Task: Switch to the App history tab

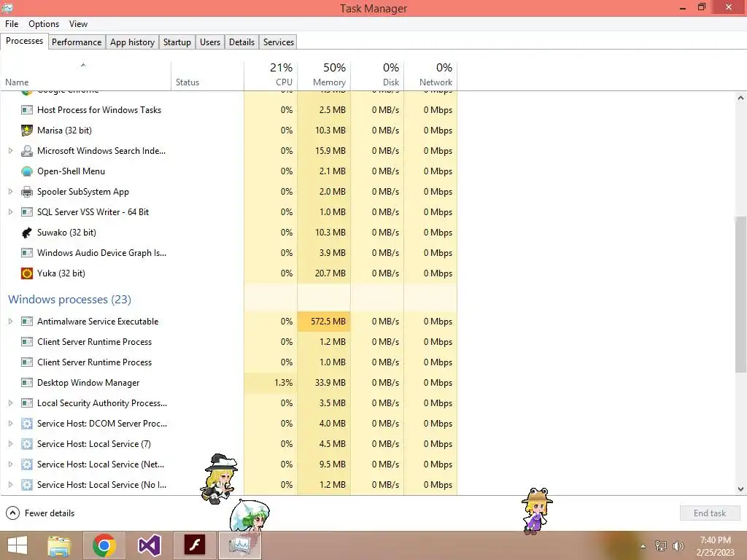Action: pyautogui.click(x=133, y=42)
